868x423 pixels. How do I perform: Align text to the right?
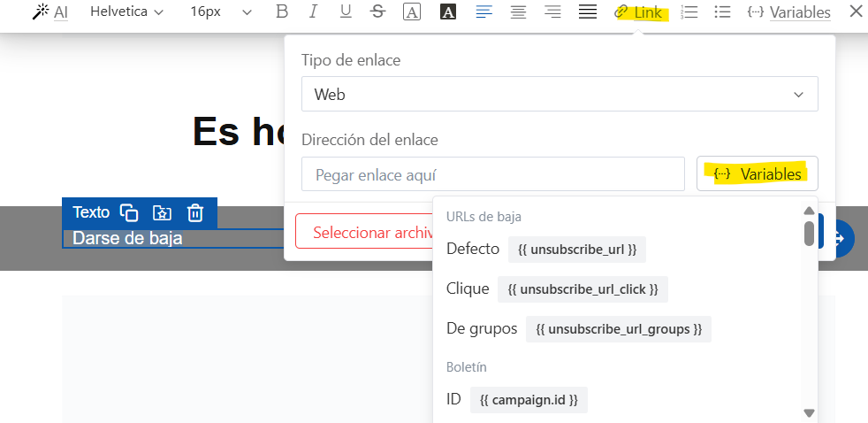pos(552,12)
